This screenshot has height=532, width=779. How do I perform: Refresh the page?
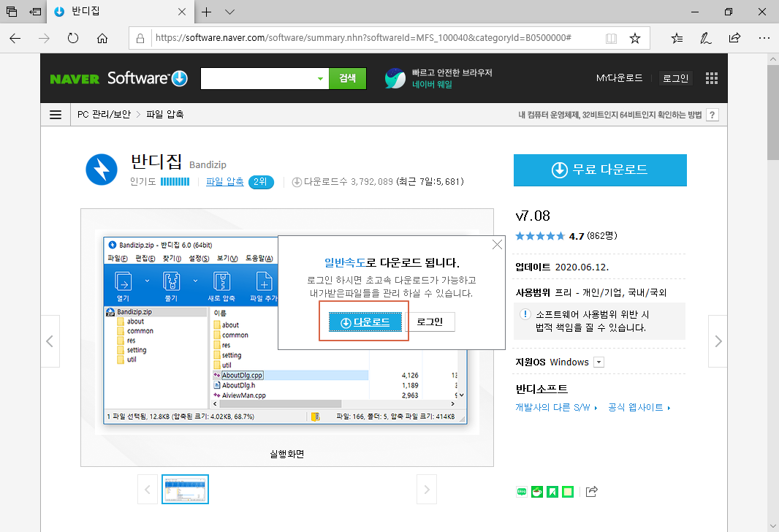(73, 38)
